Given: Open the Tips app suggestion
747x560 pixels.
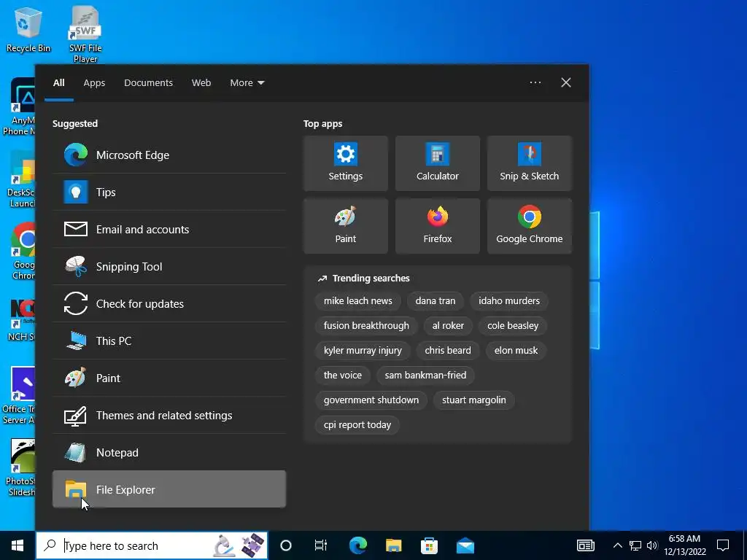Looking at the screenshot, I should point(169,192).
